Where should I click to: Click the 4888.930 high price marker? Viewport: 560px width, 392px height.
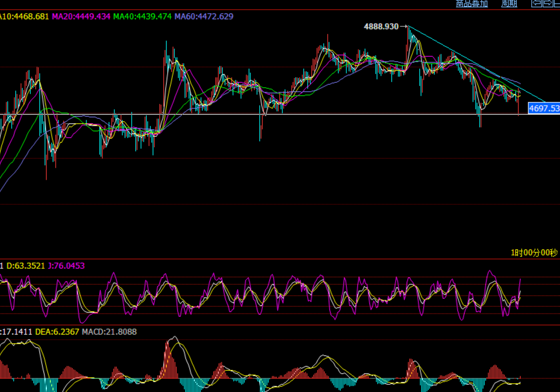381,27
